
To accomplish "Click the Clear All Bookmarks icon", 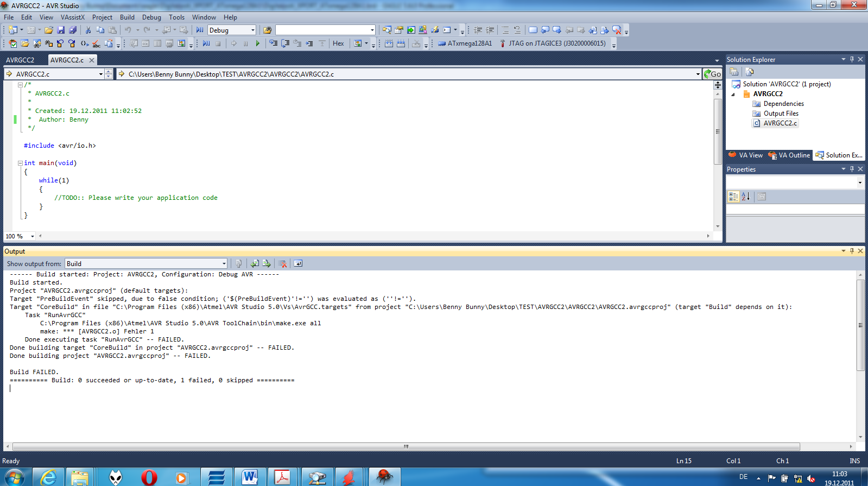I will (617, 30).
